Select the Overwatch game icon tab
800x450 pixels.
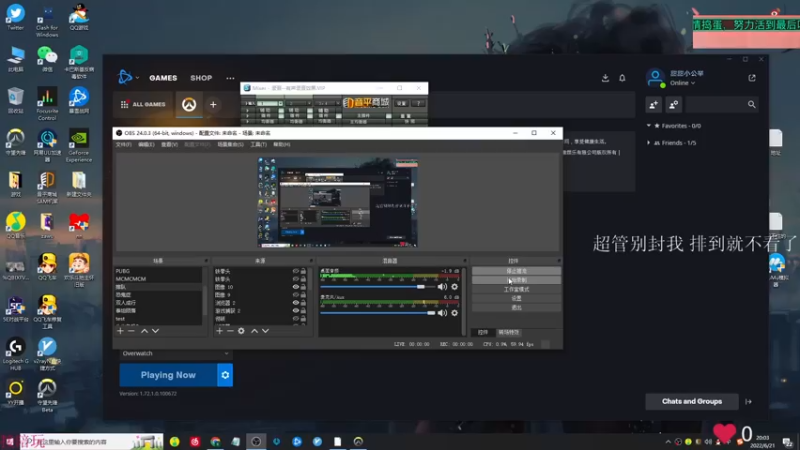click(x=189, y=105)
